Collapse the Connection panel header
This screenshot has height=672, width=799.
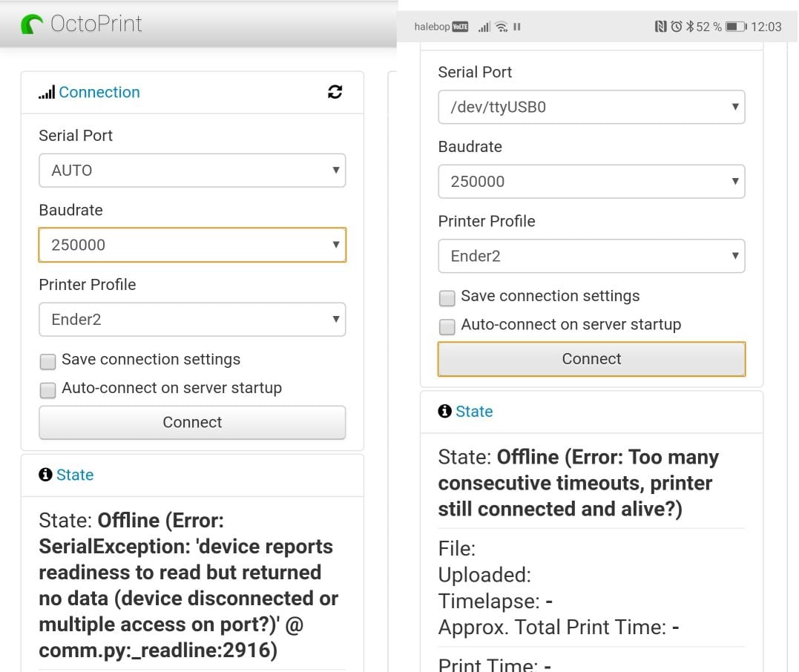[99, 92]
